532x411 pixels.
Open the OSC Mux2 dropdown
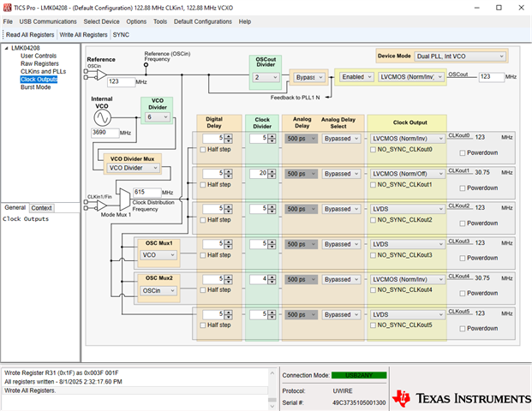click(x=158, y=290)
